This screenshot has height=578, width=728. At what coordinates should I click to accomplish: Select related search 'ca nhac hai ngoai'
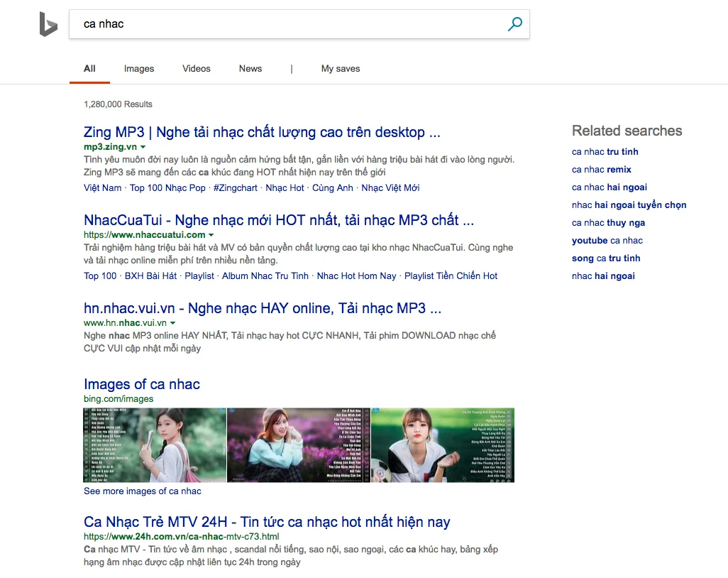pyautogui.click(x=609, y=187)
